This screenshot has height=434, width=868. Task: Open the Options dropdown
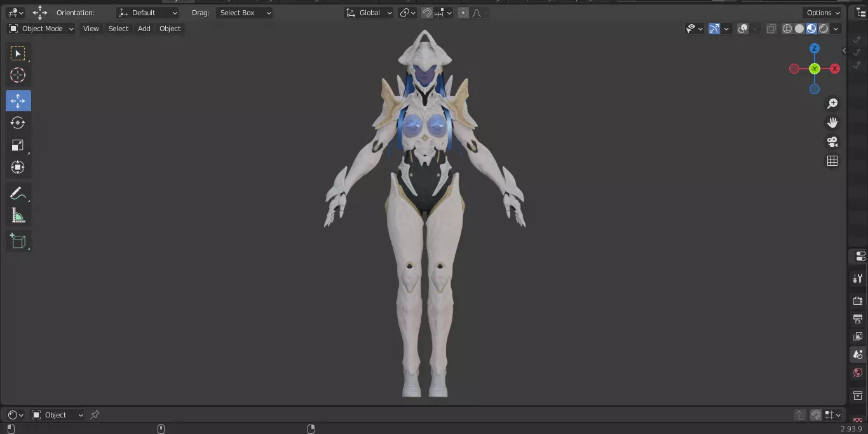(824, 13)
